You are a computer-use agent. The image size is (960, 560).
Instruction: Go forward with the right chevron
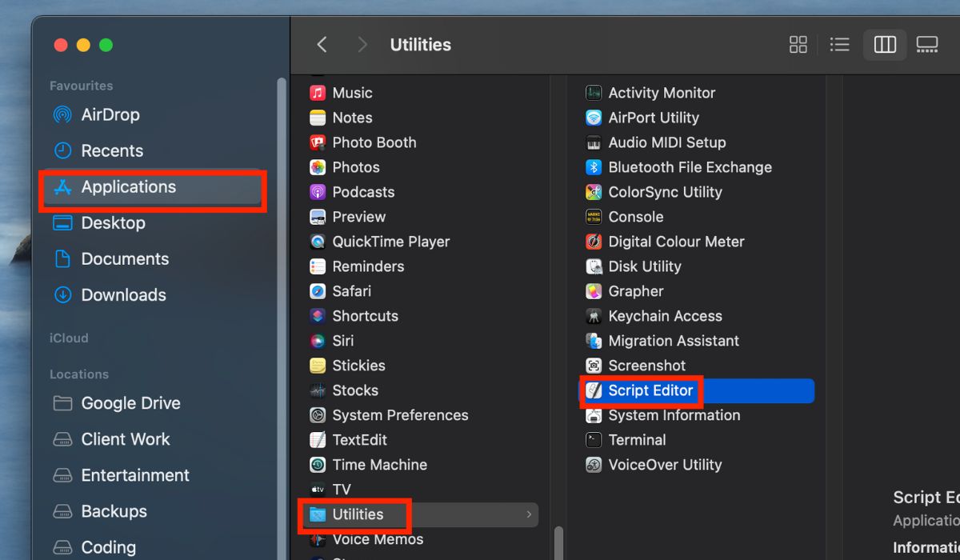(x=362, y=45)
